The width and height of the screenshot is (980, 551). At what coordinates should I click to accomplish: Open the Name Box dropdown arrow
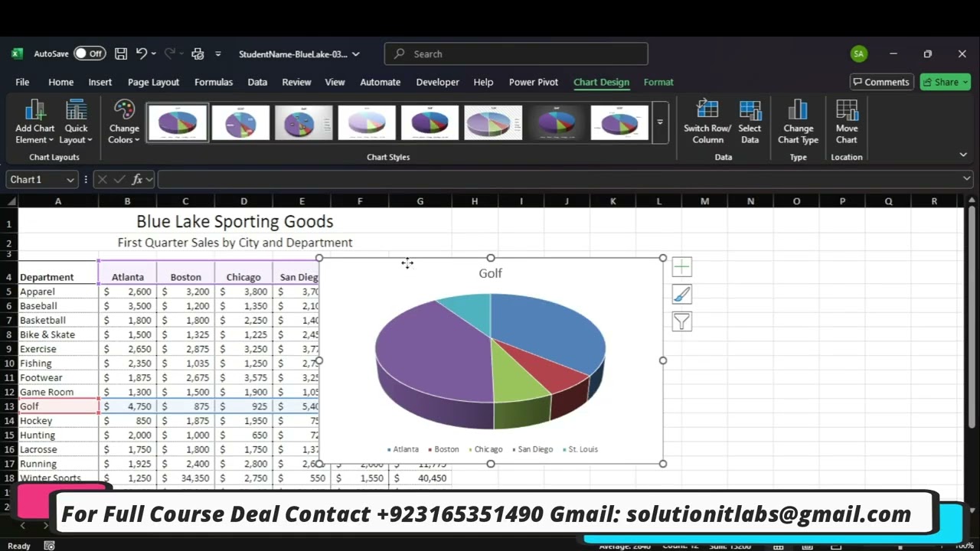click(70, 180)
